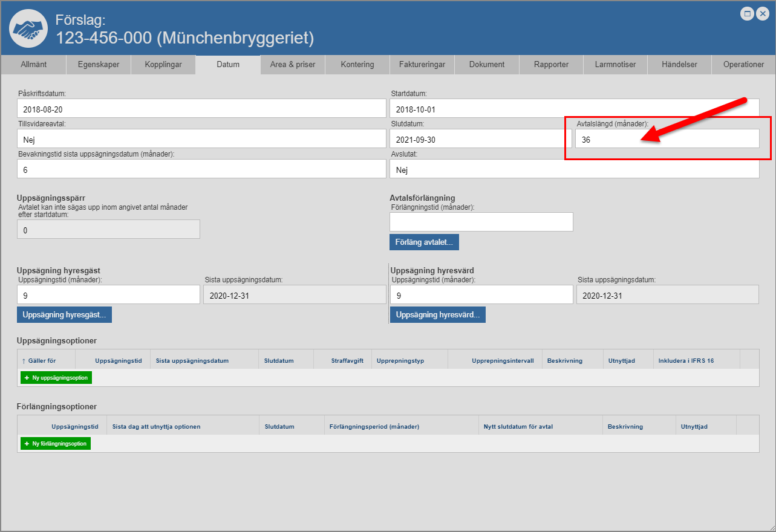
Task: Go to the Faktureringar tab
Action: pyautogui.click(x=422, y=65)
